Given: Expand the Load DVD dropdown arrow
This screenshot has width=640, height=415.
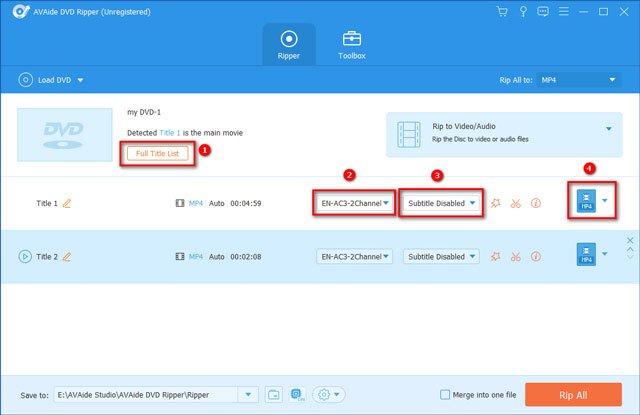Looking at the screenshot, I should [x=80, y=80].
